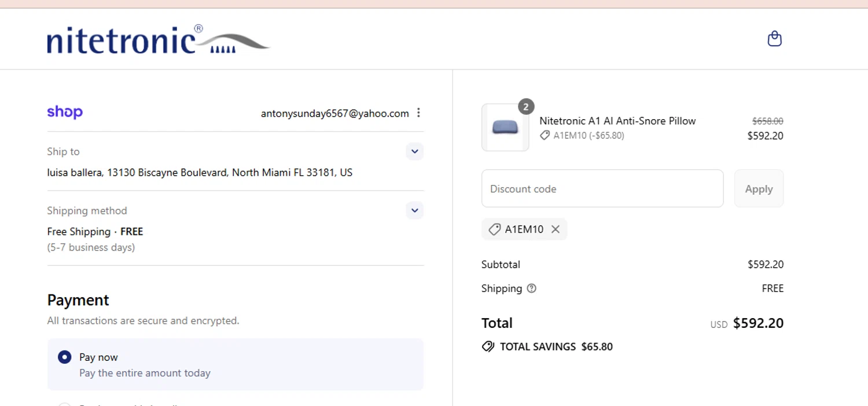Click the tag icon beside A1EM10 (-$65.80)
The height and width of the screenshot is (406, 868).
click(x=545, y=135)
